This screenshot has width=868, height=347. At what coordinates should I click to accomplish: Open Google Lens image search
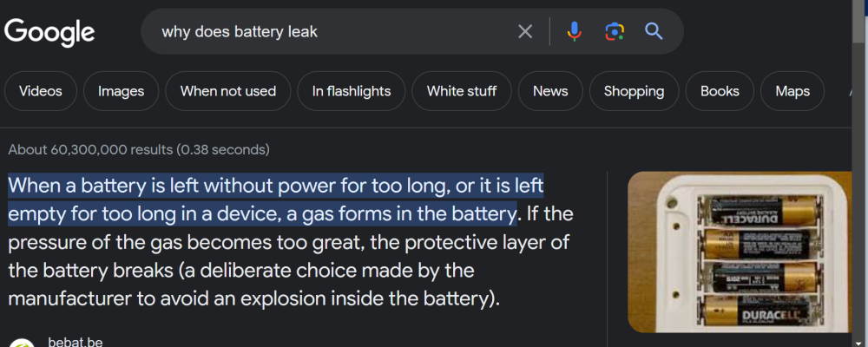point(615,32)
